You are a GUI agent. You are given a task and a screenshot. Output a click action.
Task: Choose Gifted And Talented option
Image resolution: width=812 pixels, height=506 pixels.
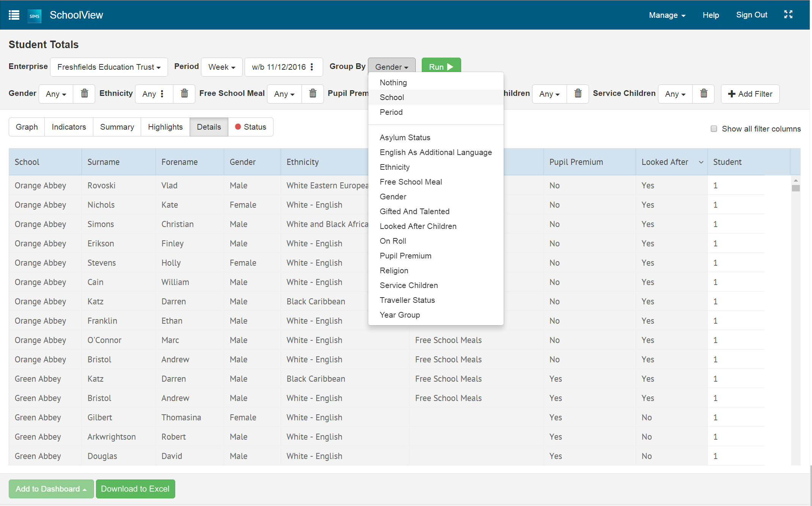click(x=436, y=211)
